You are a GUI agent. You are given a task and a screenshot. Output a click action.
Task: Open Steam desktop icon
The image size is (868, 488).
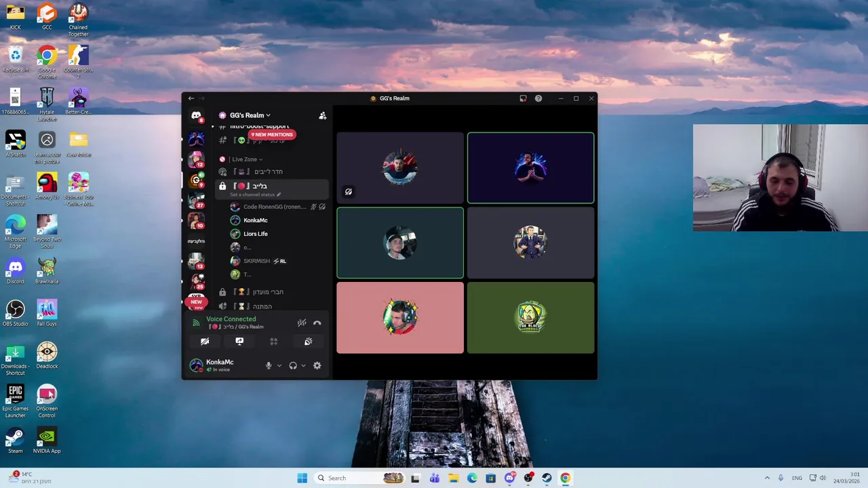[16, 441]
